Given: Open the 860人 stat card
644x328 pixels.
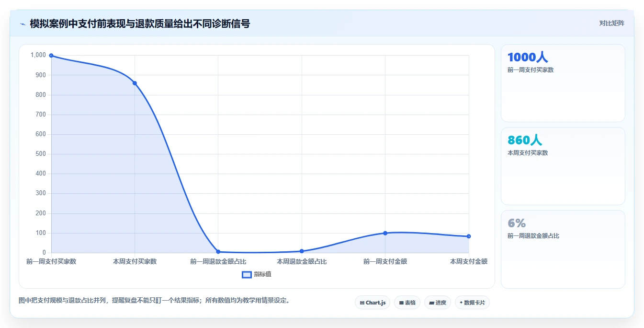Looking at the screenshot, I should click(x=563, y=166).
